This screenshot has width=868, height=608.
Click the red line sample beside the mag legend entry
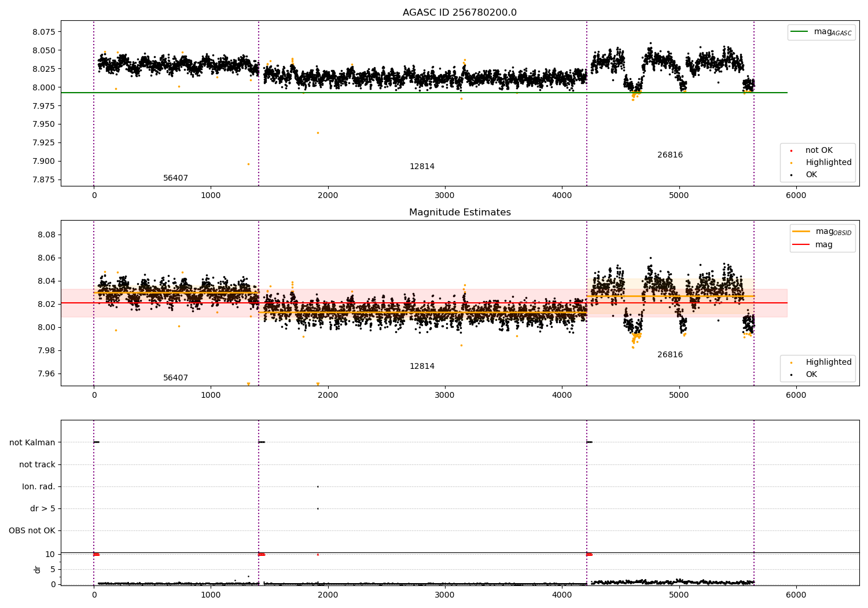pyautogui.click(x=801, y=245)
